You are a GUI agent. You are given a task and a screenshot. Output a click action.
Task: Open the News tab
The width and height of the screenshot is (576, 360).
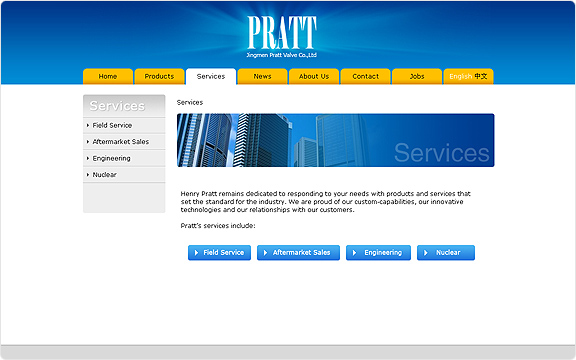262,76
